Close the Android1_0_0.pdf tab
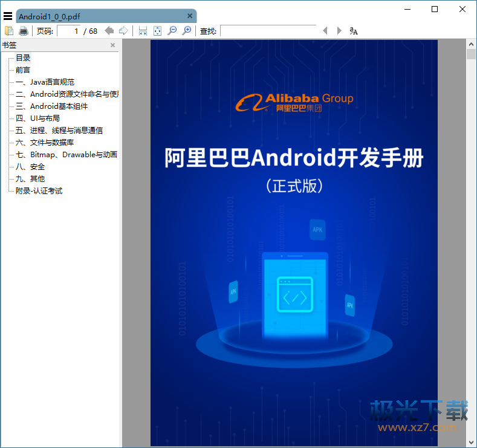Image resolution: width=477 pixels, height=448 pixels. 190,16
